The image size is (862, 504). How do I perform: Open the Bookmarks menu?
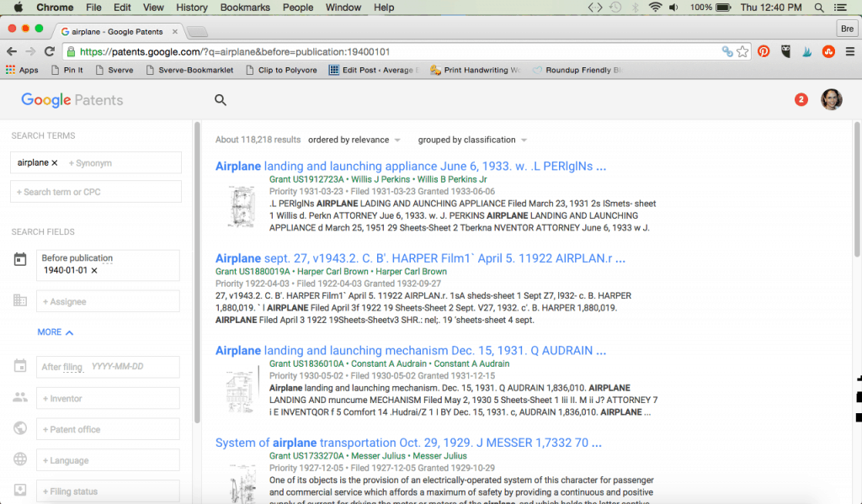[x=245, y=8]
